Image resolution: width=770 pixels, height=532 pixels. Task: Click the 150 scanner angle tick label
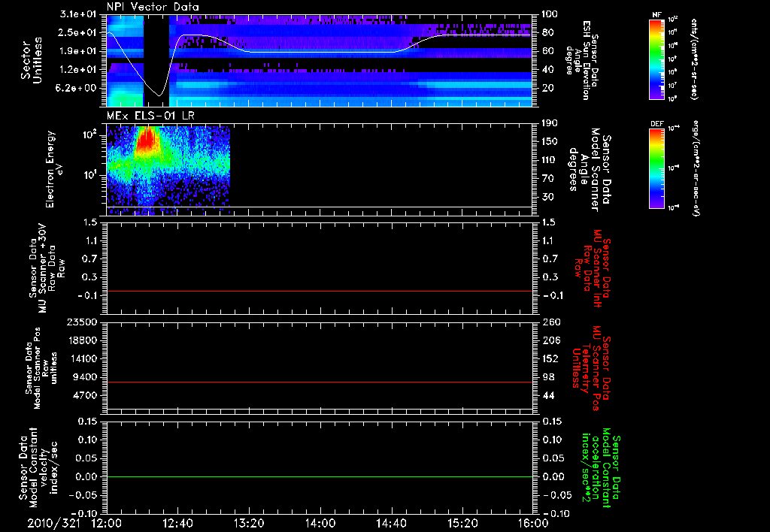(x=550, y=142)
